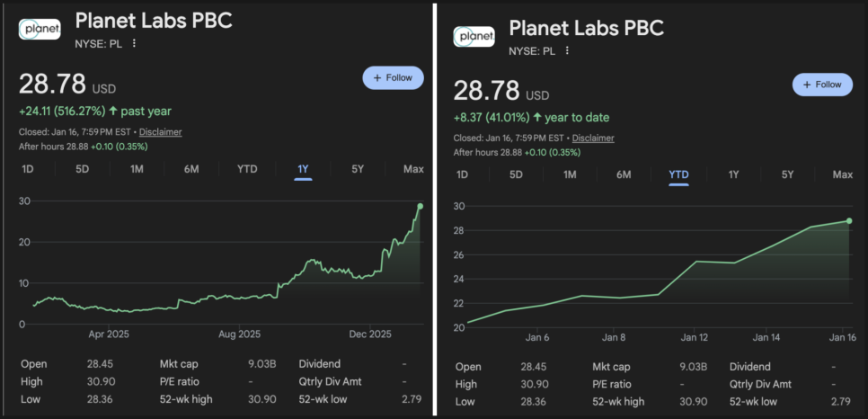This screenshot has width=868, height=419.
Task: Click the end-point dot on the 1Y chart
Action: (x=420, y=207)
